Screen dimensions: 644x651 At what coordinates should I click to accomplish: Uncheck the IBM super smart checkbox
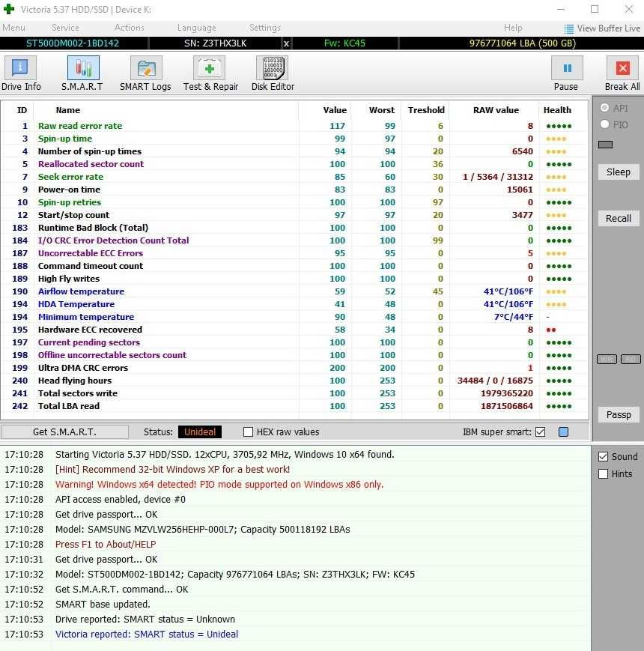pyautogui.click(x=540, y=432)
